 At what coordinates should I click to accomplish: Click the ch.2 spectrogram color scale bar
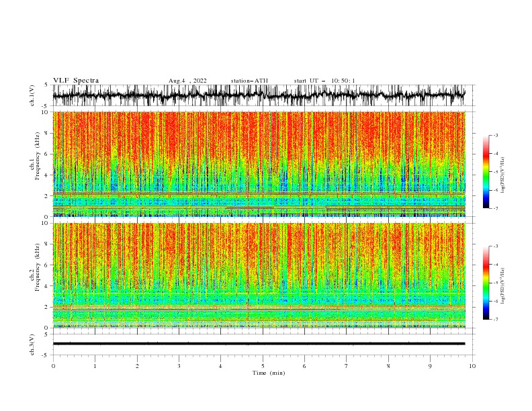[x=486, y=283]
